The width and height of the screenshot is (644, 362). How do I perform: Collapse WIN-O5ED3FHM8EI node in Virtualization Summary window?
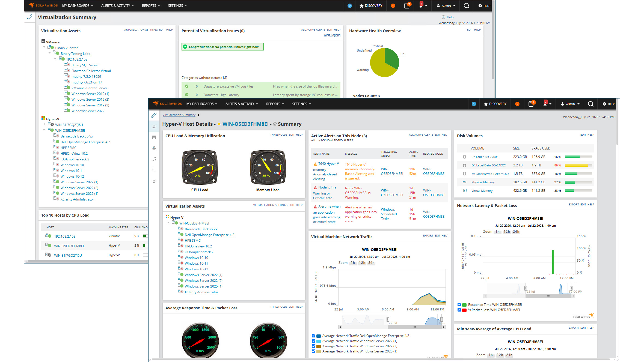[44, 130]
